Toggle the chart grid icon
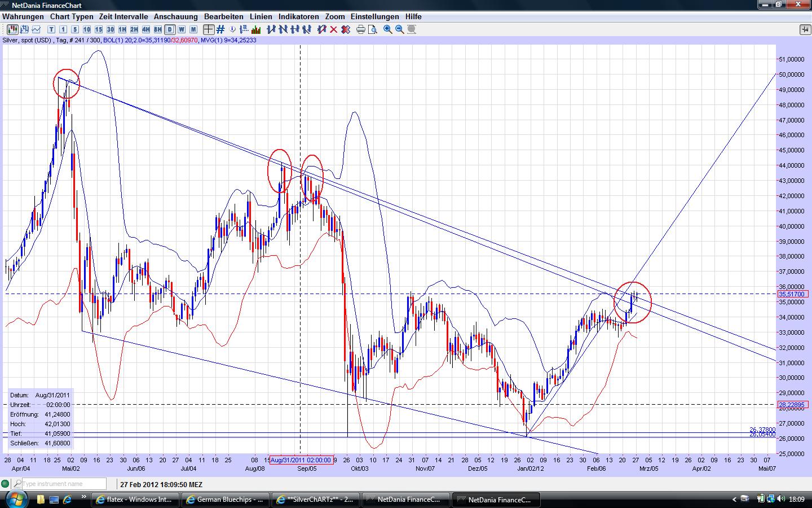This screenshot has height=508, width=812. coord(220,29)
